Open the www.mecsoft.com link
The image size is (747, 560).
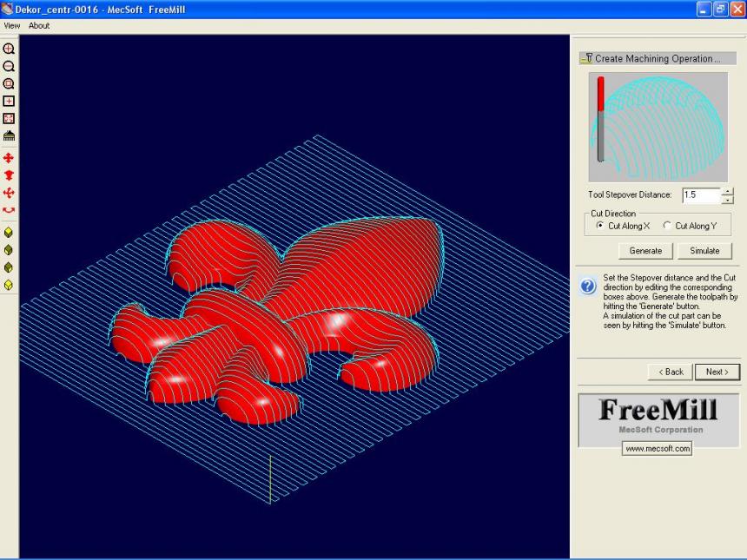657,449
